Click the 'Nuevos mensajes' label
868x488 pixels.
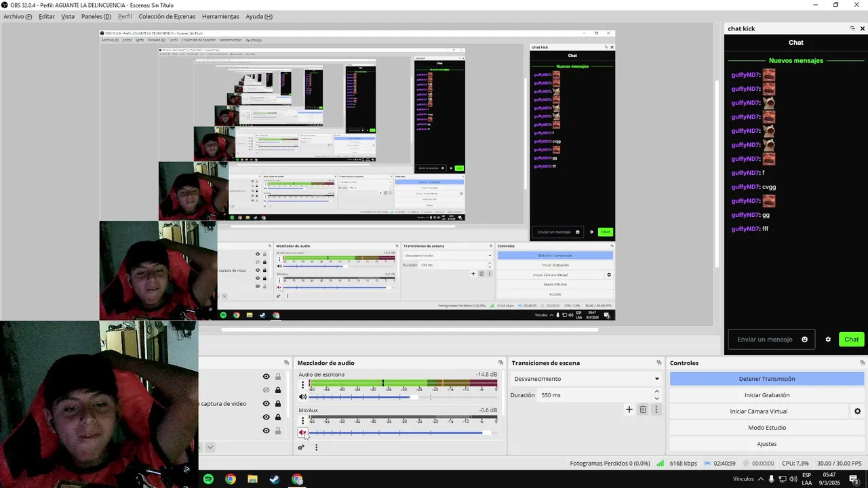point(796,61)
